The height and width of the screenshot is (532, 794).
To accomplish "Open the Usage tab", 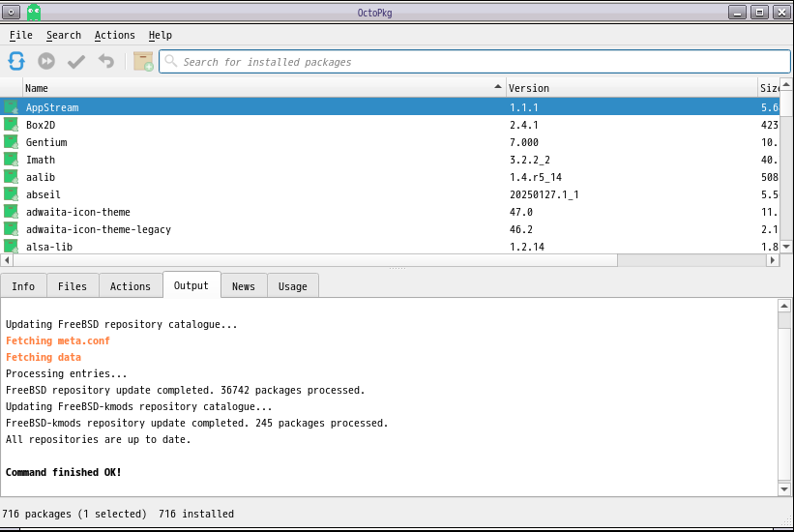I will point(293,286).
